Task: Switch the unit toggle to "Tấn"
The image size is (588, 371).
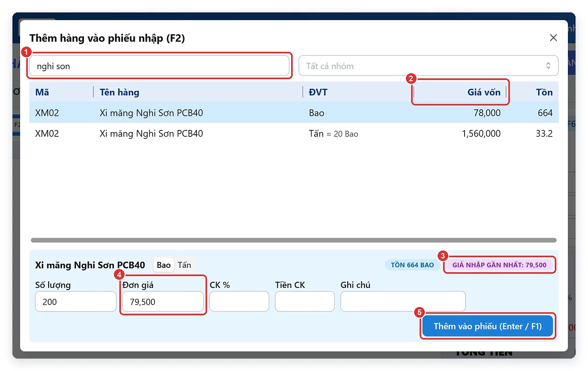Action: [x=185, y=265]
